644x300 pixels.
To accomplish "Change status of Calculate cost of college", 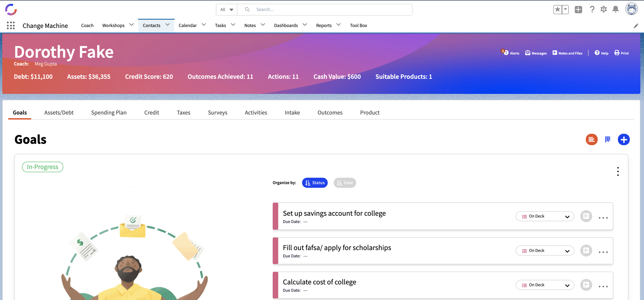I will click(545, 285).
